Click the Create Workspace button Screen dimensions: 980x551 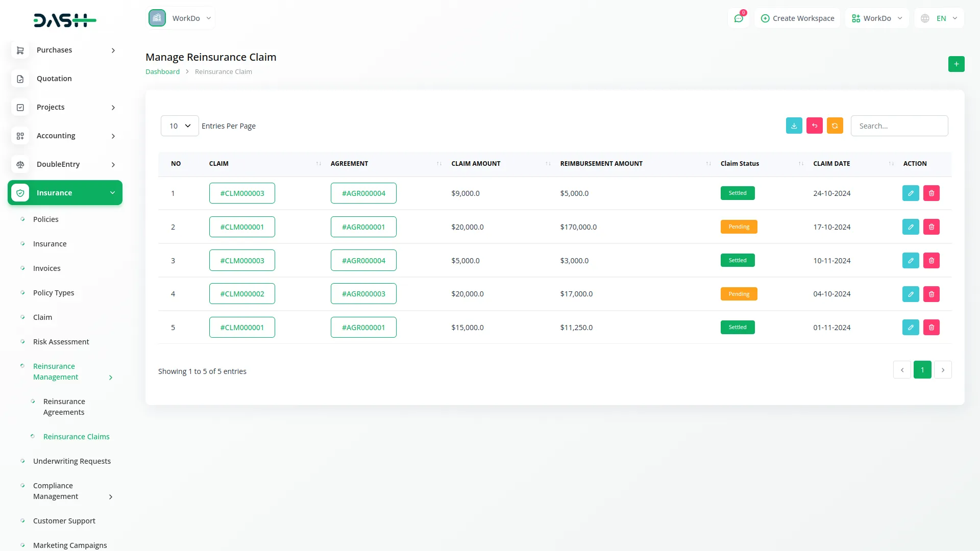797,18
